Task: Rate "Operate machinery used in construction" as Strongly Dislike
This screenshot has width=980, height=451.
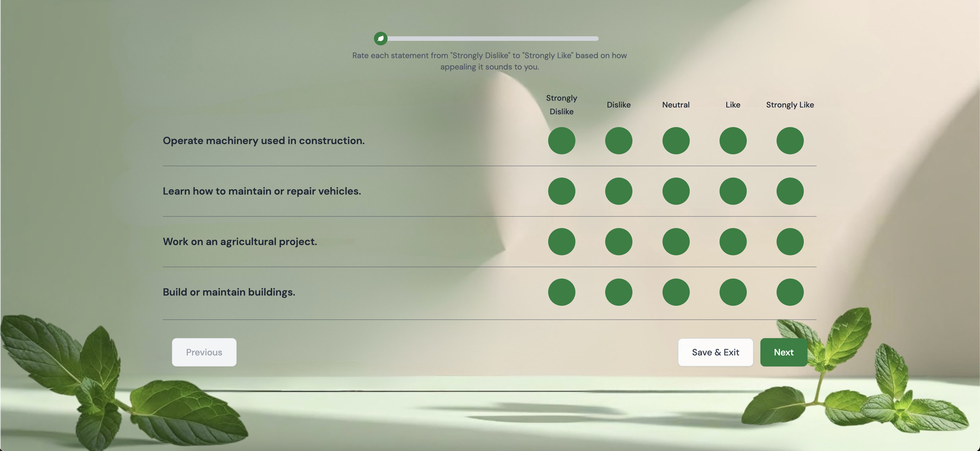Action: (561, 140)
